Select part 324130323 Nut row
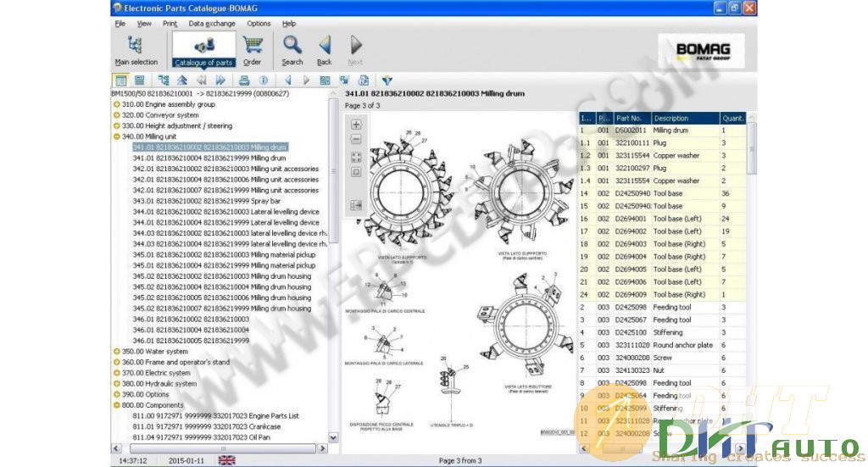 coord(662,370)
